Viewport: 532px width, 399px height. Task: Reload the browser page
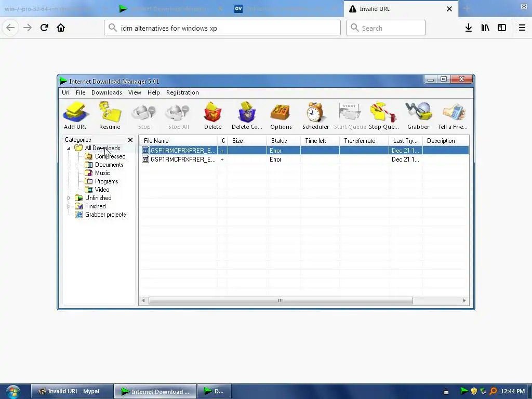point(44,28)
